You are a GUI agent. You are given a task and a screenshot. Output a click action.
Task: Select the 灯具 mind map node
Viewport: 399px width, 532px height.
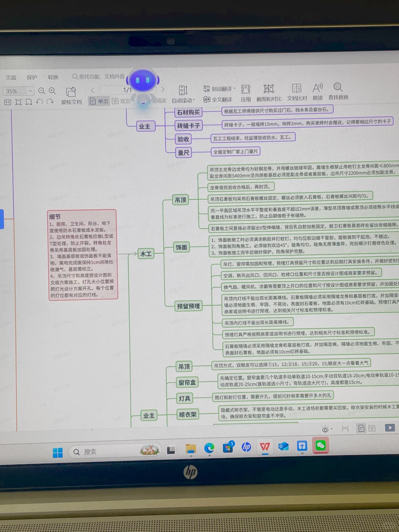click(x=185, y=398)
